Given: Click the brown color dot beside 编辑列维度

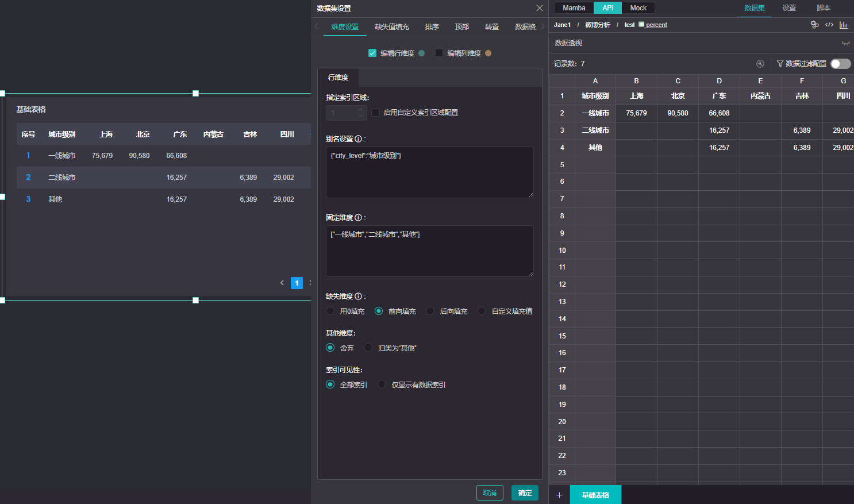Looking at the screenshot, I should (488, 53).
